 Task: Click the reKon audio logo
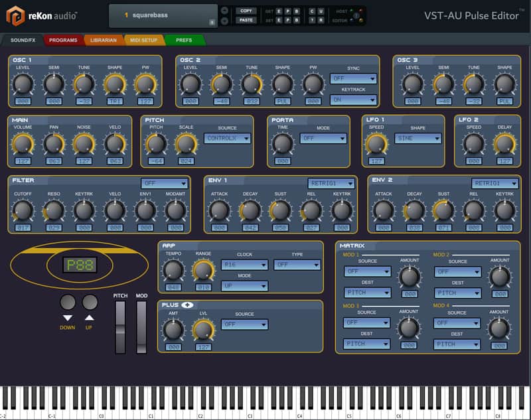(42, 15)
